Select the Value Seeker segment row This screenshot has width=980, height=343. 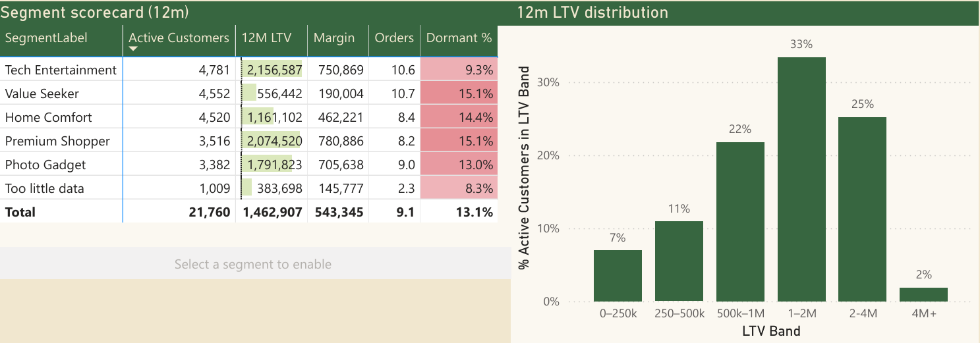[42, 93]
